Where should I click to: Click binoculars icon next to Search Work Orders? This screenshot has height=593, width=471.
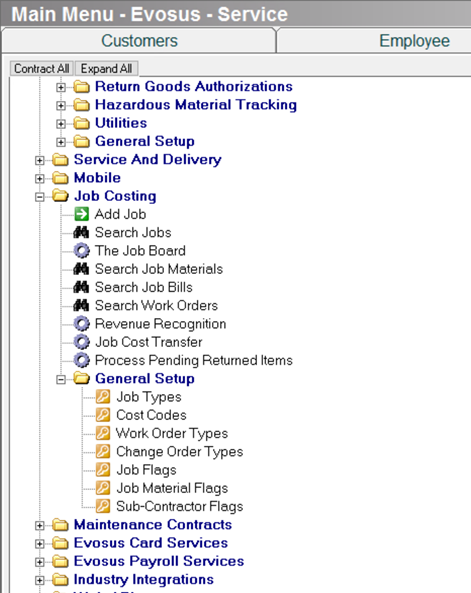tap(81, 305)
